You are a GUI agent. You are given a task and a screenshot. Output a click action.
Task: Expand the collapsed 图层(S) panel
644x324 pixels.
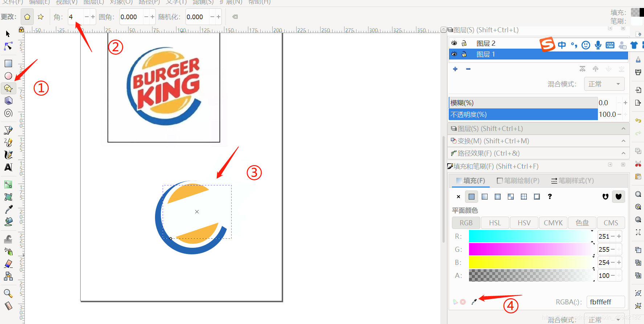click(538, 128)
